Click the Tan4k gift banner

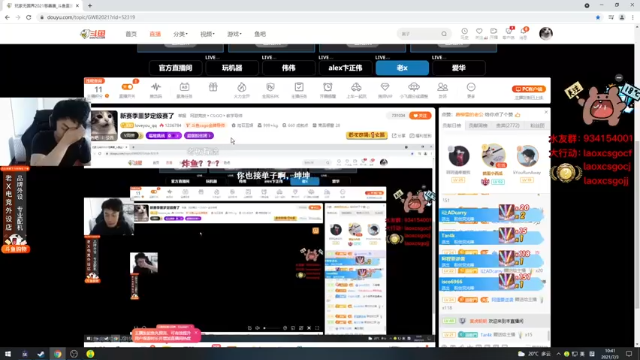click(x=492, y=237)
